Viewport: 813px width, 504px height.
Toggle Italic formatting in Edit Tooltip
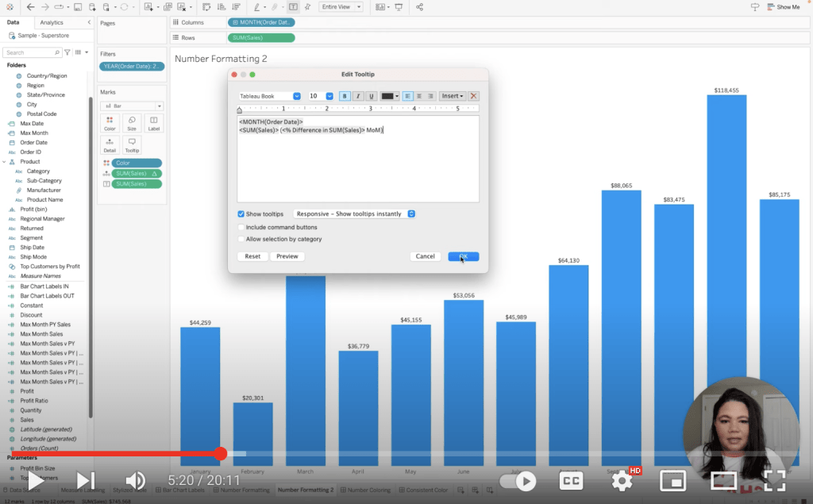pos(358,96)
